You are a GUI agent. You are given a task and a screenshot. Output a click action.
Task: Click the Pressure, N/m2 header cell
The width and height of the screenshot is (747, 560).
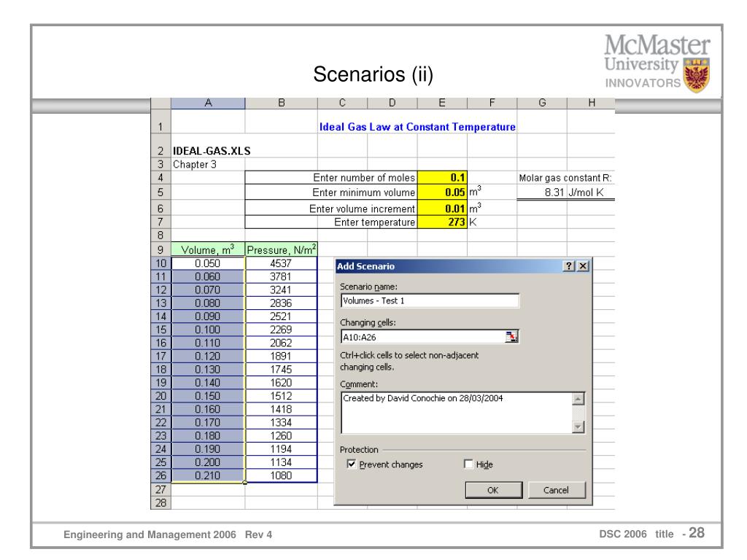point(282,249)
